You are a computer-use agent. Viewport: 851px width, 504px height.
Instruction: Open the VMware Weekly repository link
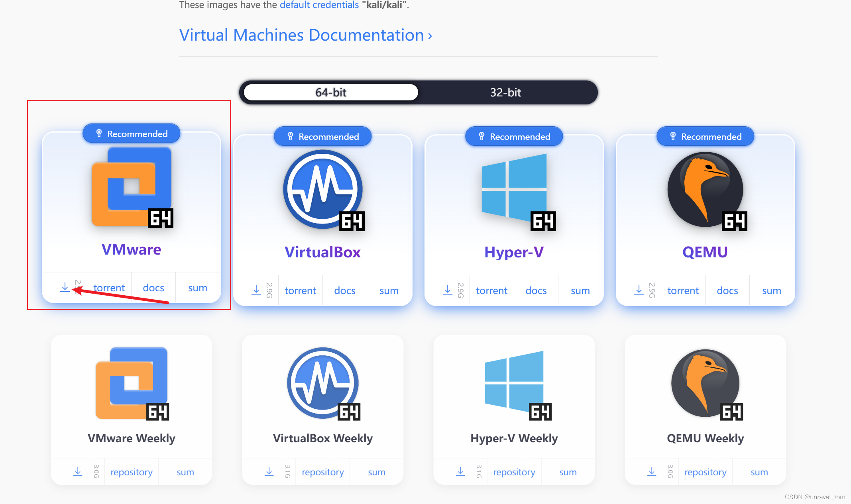(132, 472)
